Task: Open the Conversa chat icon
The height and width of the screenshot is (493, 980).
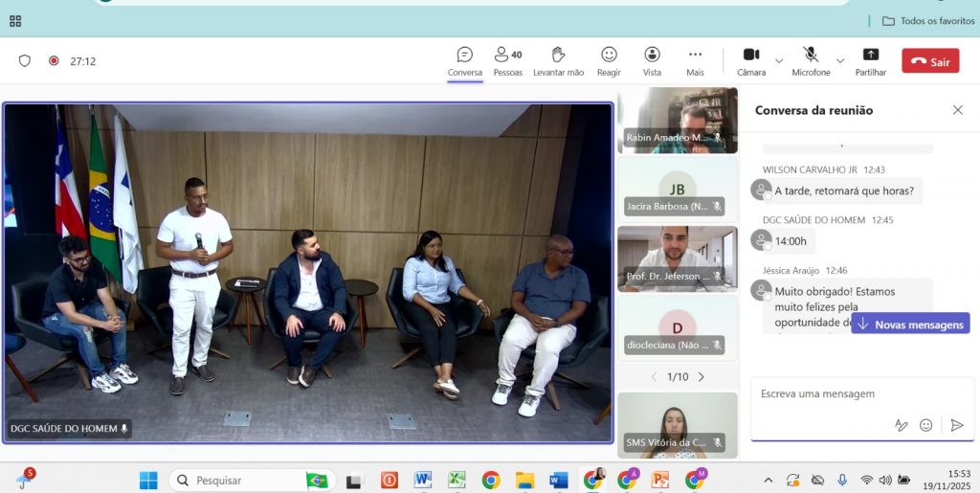Action: tap(464, 56)
